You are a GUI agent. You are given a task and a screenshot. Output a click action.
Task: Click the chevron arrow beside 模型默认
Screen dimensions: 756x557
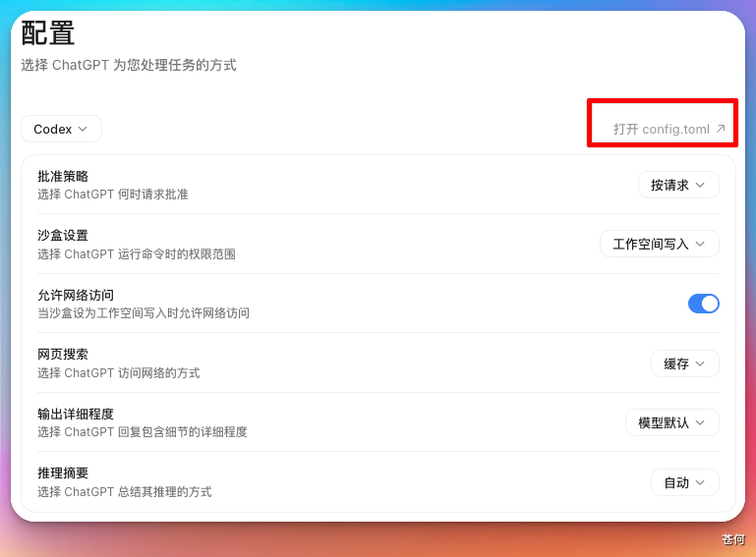point(701,422)
